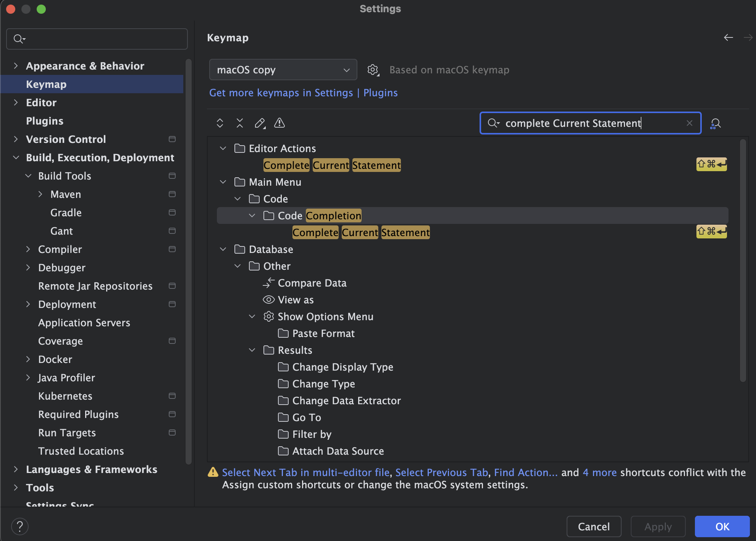
Task: Click keymap search field with 'complete Current Statement'
Action: tap(590, 123)
